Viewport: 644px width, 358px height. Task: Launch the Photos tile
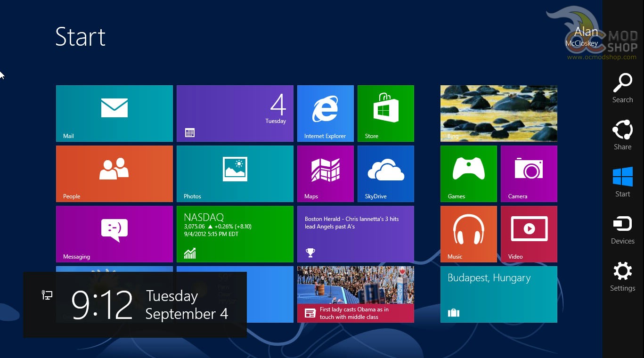pyautogui.click(x=235, y=174)
